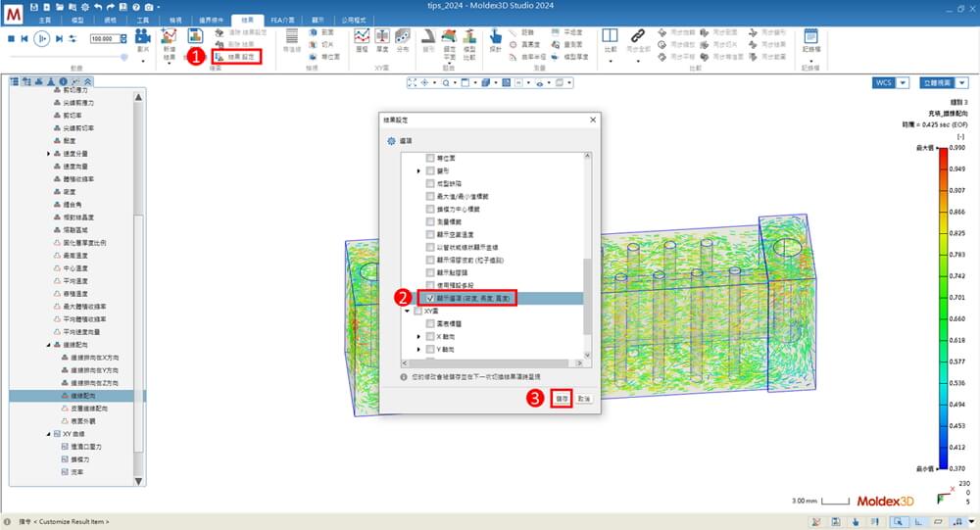This screenshot has width=980, height=530.
Task: Click the WCS button
Action: click(884, 82)
